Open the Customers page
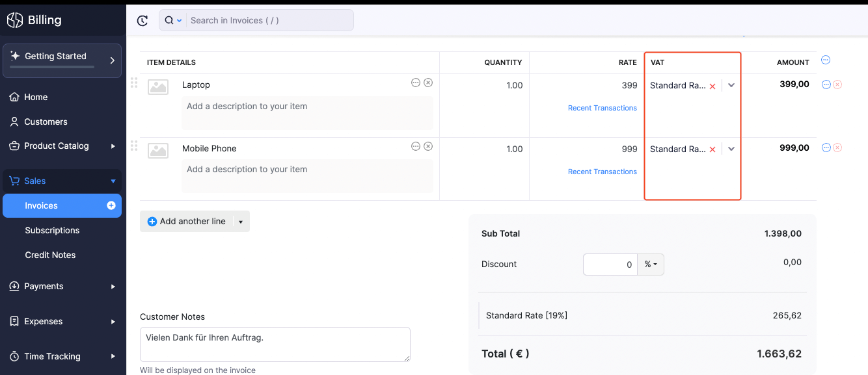The image size is (868, 375). pos(46,122)
